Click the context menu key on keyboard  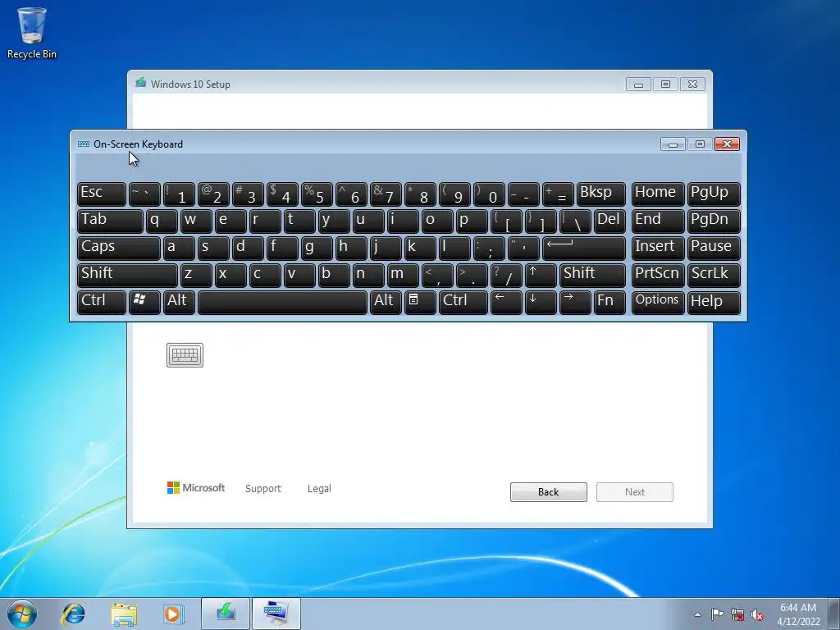coord(420,302)
